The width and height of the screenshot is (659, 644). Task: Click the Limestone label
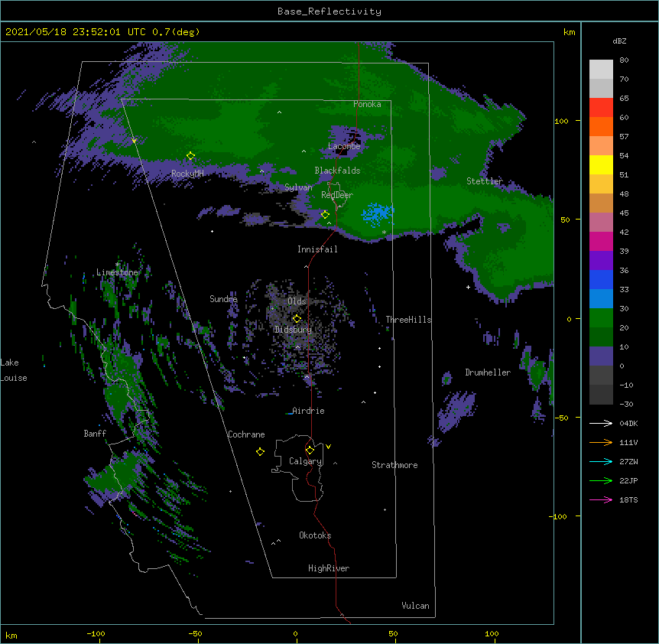[117, 272]
